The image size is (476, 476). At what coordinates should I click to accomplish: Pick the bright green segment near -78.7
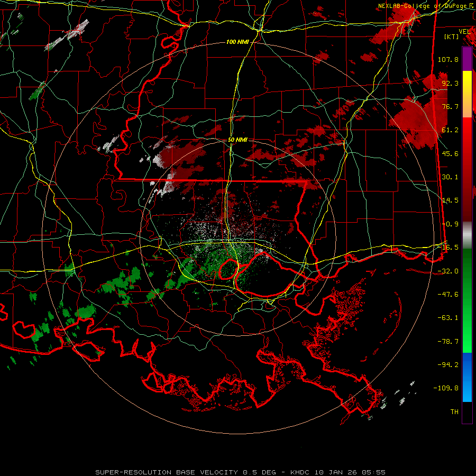coord(467,342)
